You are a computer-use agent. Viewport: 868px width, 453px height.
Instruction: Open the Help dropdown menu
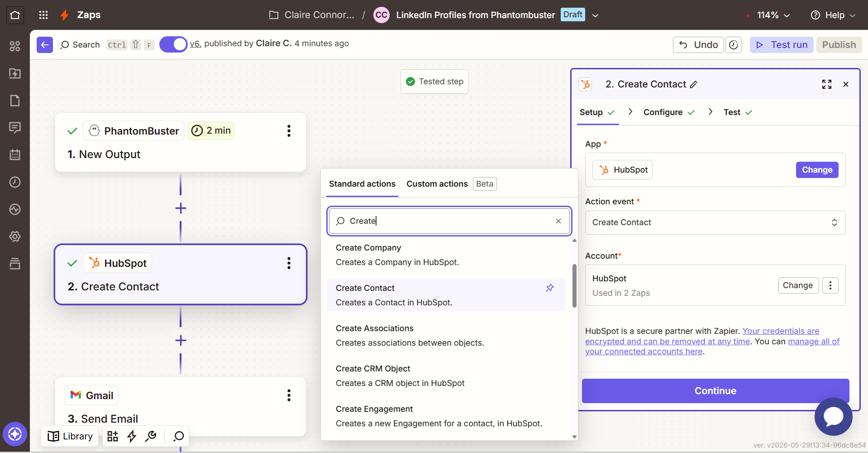tap(833, 15)
